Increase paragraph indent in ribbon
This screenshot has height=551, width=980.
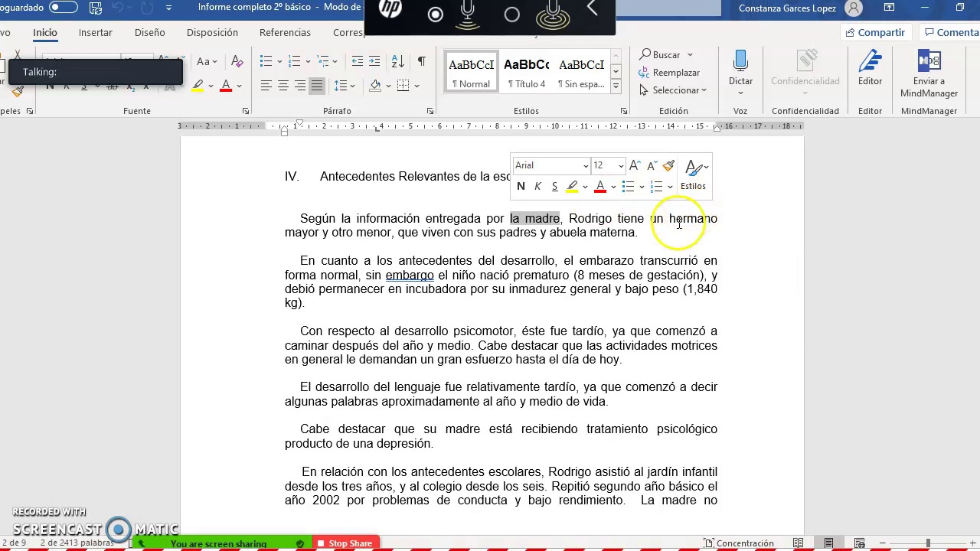pyautogui.click(x=374, y=61)
